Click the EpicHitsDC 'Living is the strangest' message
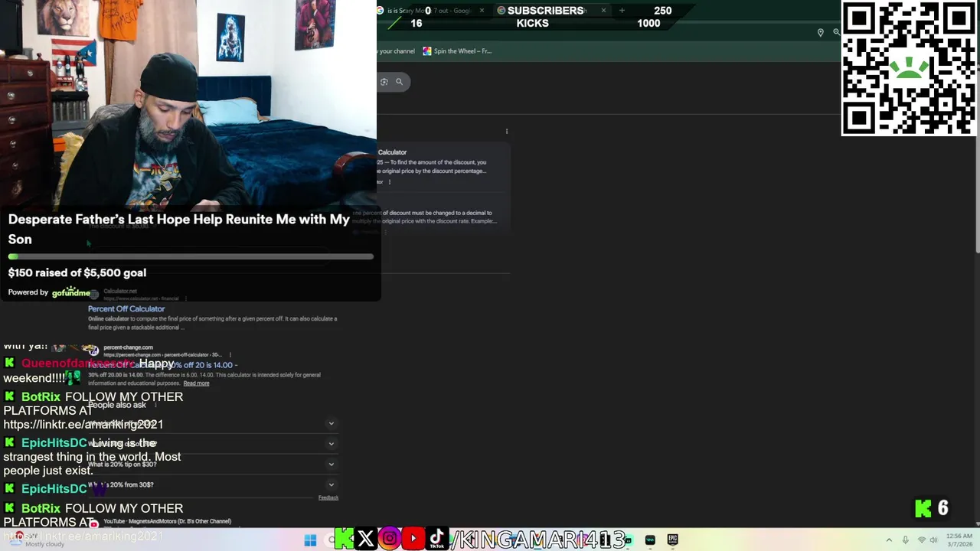 pos(92,456)
